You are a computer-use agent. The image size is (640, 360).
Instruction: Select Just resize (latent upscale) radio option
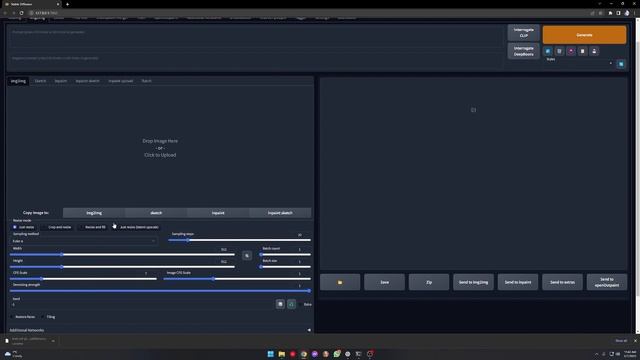pos(136,227)
